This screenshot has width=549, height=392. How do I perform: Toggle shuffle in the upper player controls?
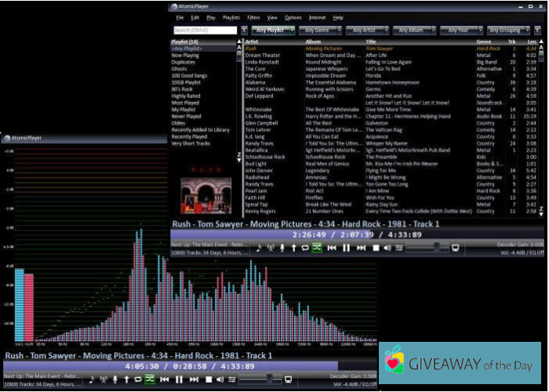(317, 247)
